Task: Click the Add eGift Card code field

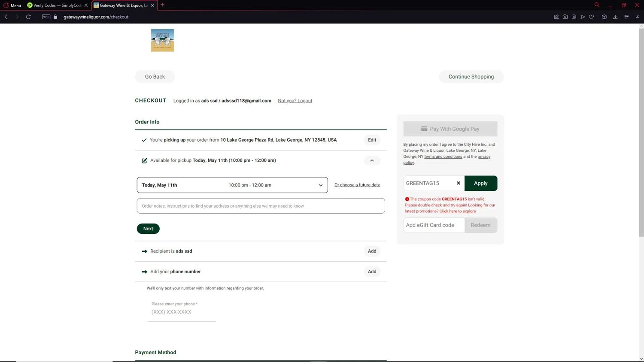Action: click(434, 225)
